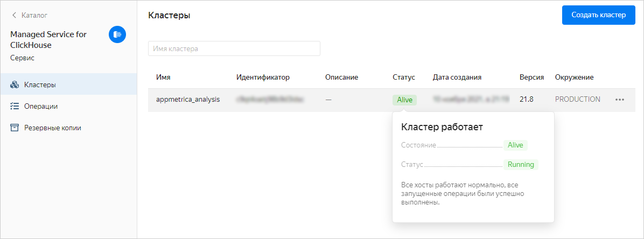644x239 pixels.
Task: Click the Резервные копии archive icon
Action: 15,128
